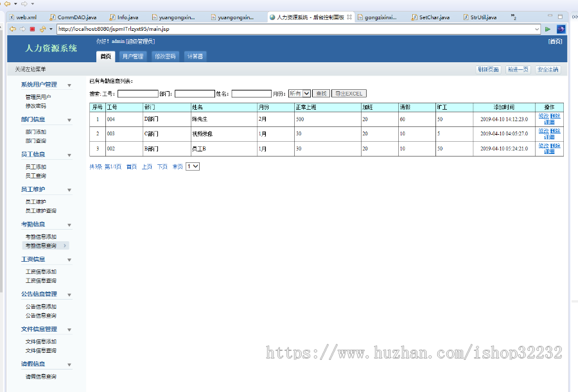The image size is (578, 392).
Task: Click the 查找 search button
Action: [x=321, y=94]
